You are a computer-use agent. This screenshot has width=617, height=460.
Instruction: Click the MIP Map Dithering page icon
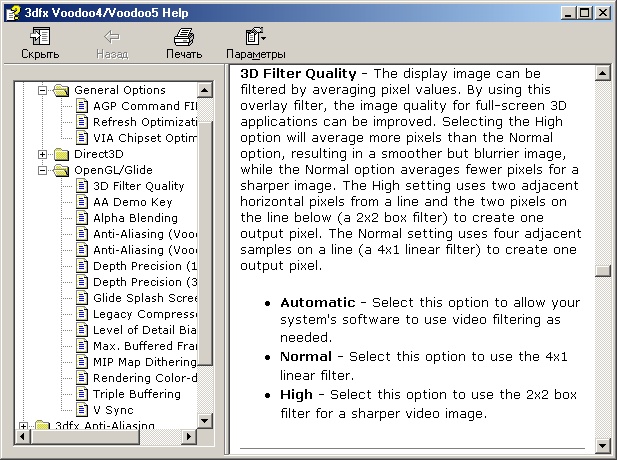click(82, 362)
